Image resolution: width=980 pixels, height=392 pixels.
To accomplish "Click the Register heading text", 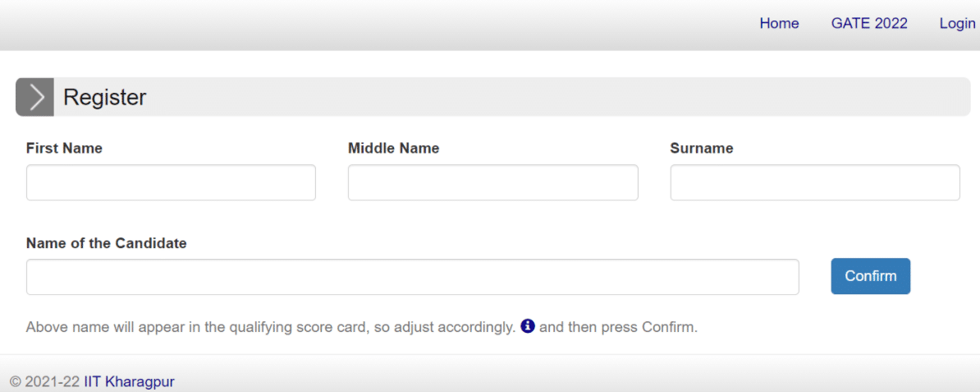I will click(105, 97).
